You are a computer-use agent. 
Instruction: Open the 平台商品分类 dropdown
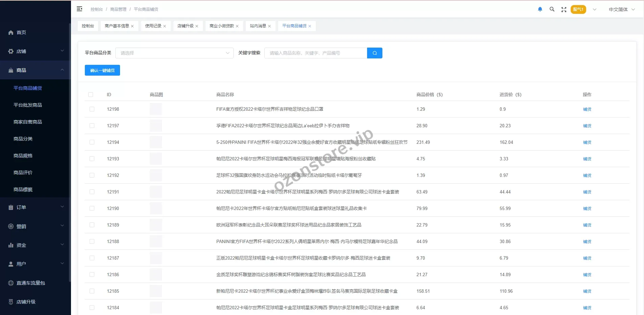pyautogui.click(x=174, y=53)
